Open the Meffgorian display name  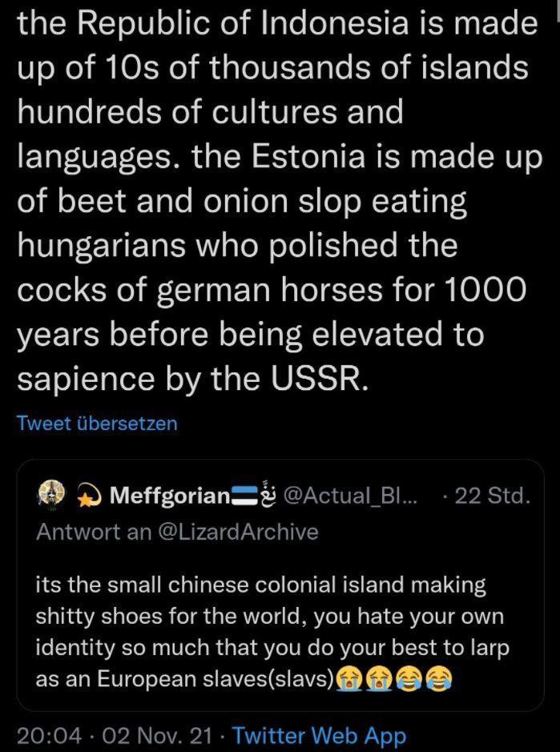(x=170, y=496)
